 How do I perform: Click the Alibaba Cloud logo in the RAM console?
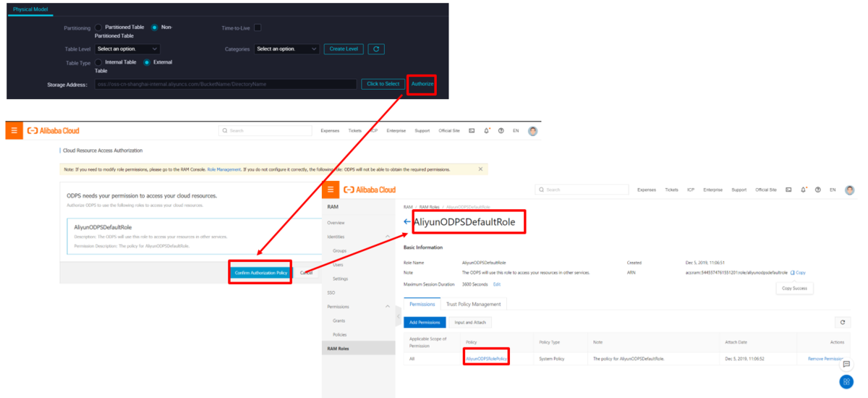point(370,190)
